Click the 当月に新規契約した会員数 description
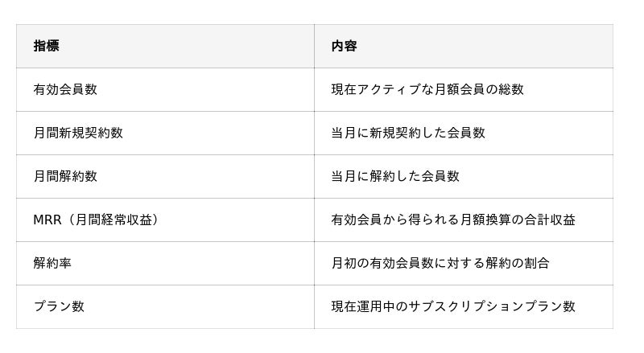This screenshot has height=353, width=644. pos(408,133)
